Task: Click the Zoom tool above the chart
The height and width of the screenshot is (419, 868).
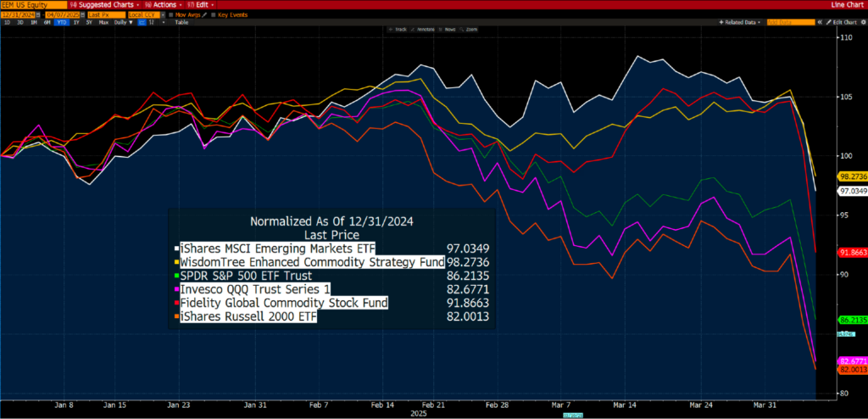Action: pos(468,30)
